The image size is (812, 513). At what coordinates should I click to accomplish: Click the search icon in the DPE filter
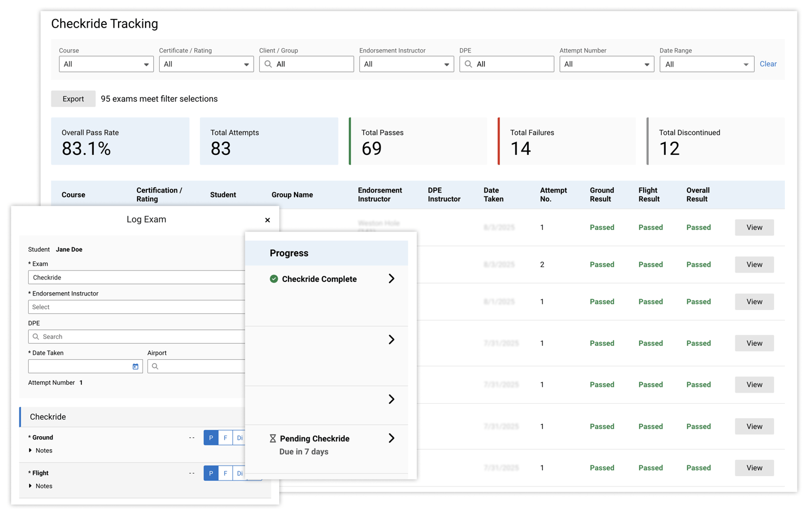(x=468, y=64)
